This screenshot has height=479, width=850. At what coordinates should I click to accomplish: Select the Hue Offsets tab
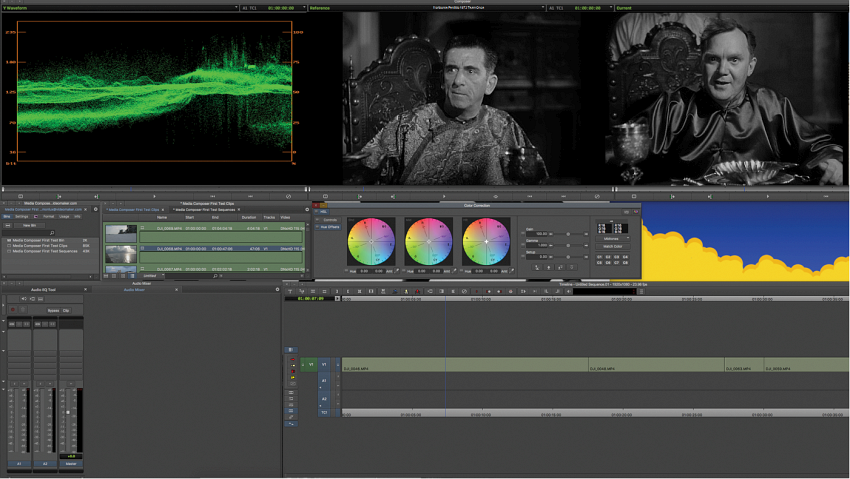pyautogui.click(x=330, y=227)
